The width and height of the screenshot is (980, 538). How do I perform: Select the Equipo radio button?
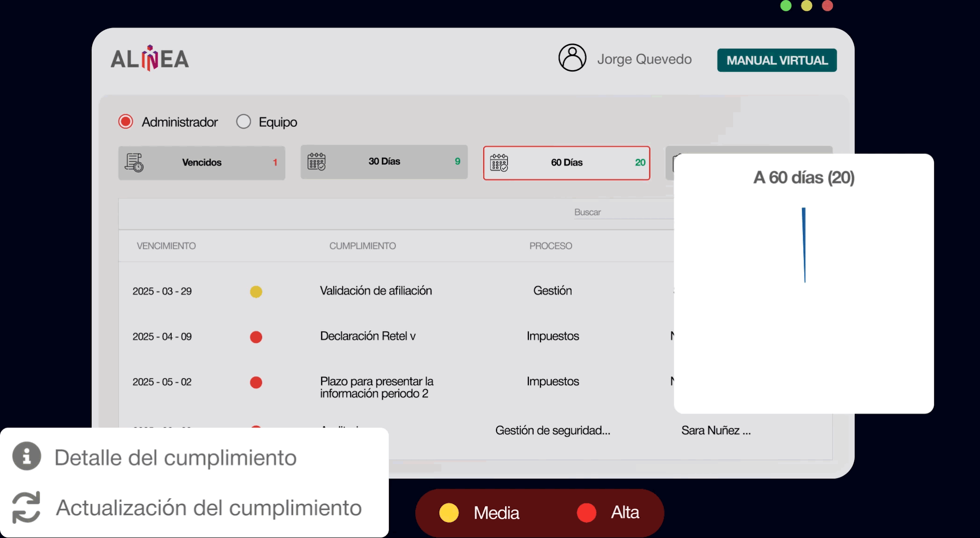(x=244, y=121)
